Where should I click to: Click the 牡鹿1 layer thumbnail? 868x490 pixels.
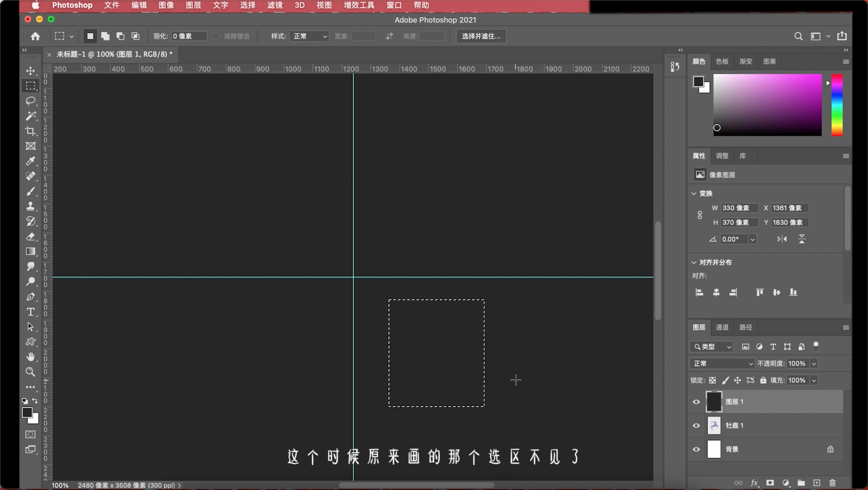[714, 425]
